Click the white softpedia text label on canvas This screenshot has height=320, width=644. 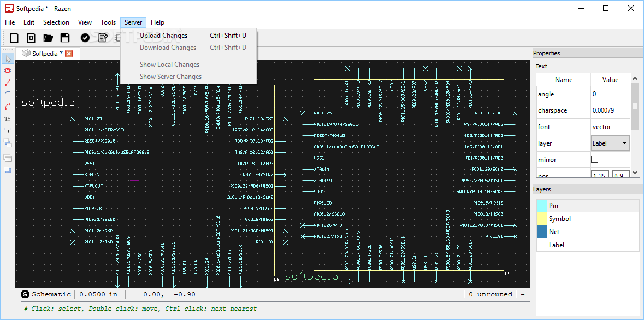(x=48, y=103)
